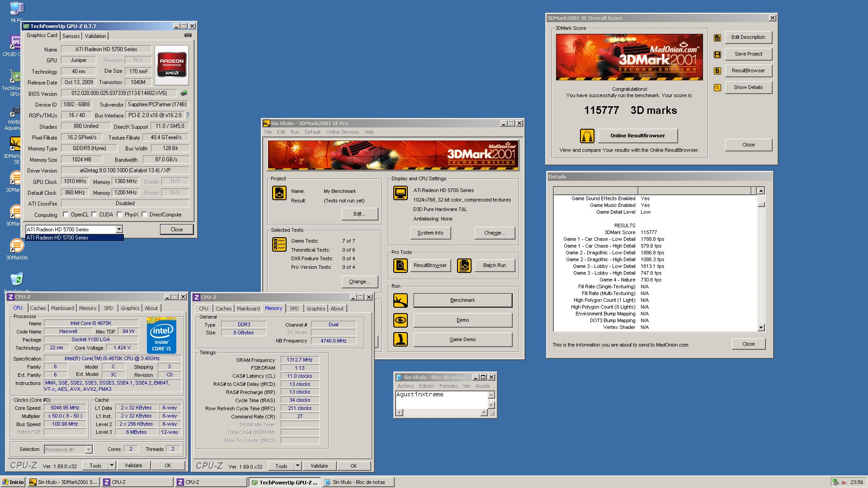The width and height of the screenshot is (868, 488).
Task: Expand Tools dropdown arrow in left CPU-Z
Action: (x=112, y=465)
